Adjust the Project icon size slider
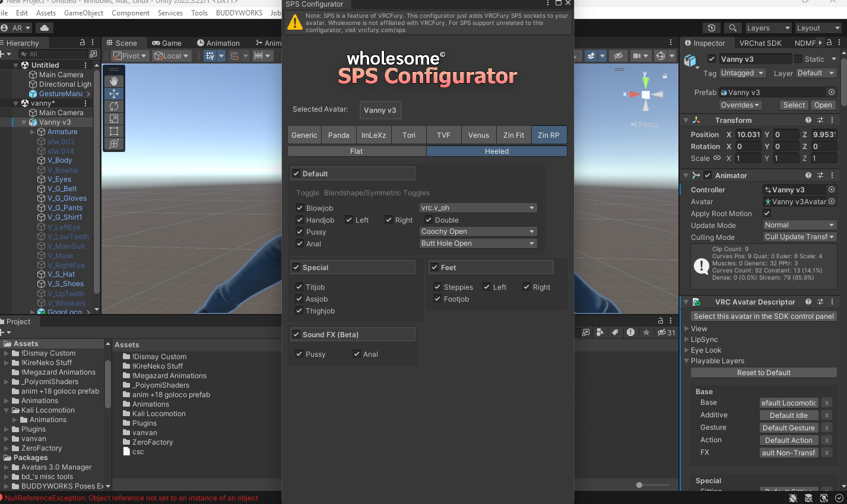 pyautogui.click(x=639, y=485)
